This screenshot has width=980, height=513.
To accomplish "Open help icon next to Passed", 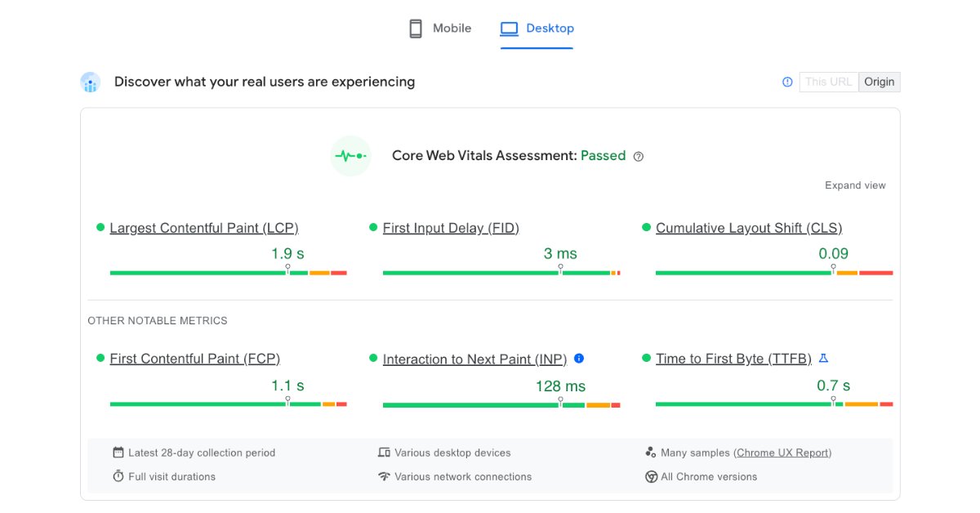I will click(x=639, y=157).
